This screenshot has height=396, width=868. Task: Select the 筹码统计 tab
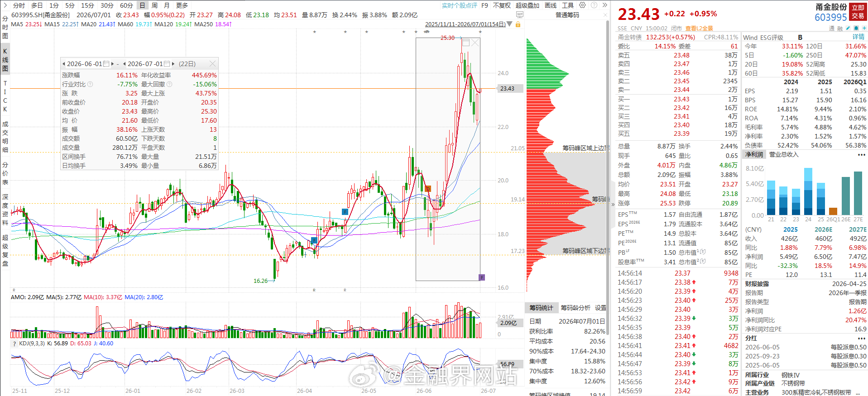(x=542, y=308)
